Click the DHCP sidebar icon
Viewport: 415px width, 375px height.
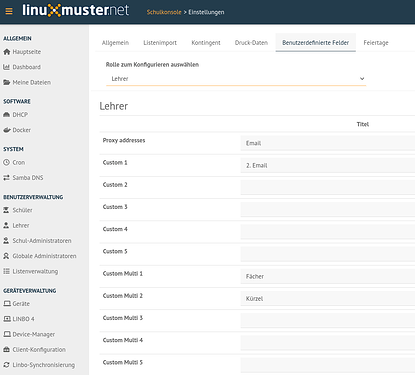(x=6, y=115)
